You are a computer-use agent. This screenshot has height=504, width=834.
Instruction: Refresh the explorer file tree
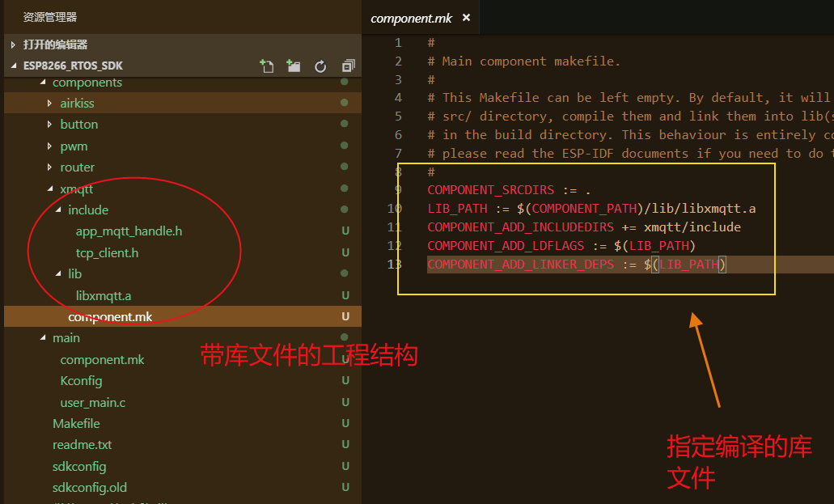(320, 66)
